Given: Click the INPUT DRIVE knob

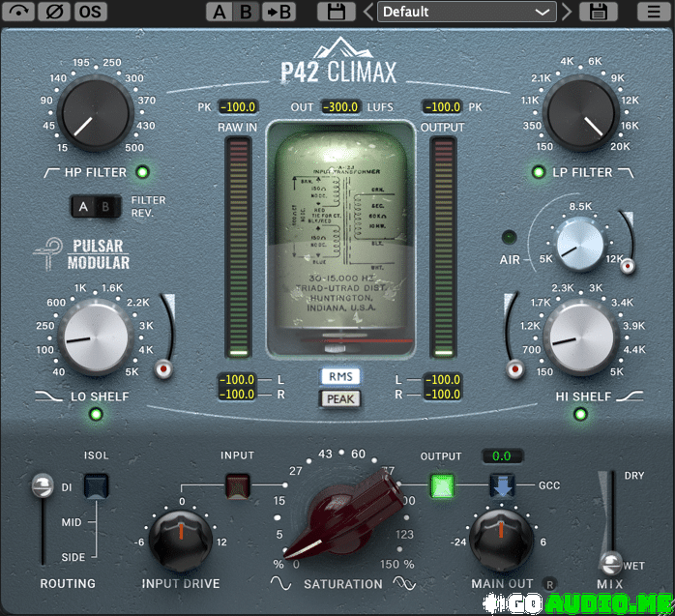Looking at the screenshot, I should [x=181, y=541].
